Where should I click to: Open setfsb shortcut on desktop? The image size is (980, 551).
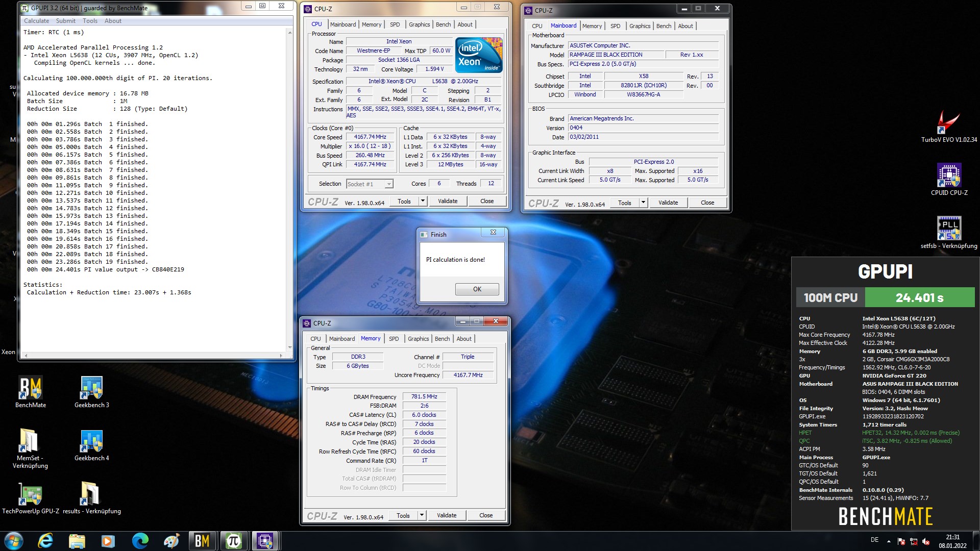[949, 233]
